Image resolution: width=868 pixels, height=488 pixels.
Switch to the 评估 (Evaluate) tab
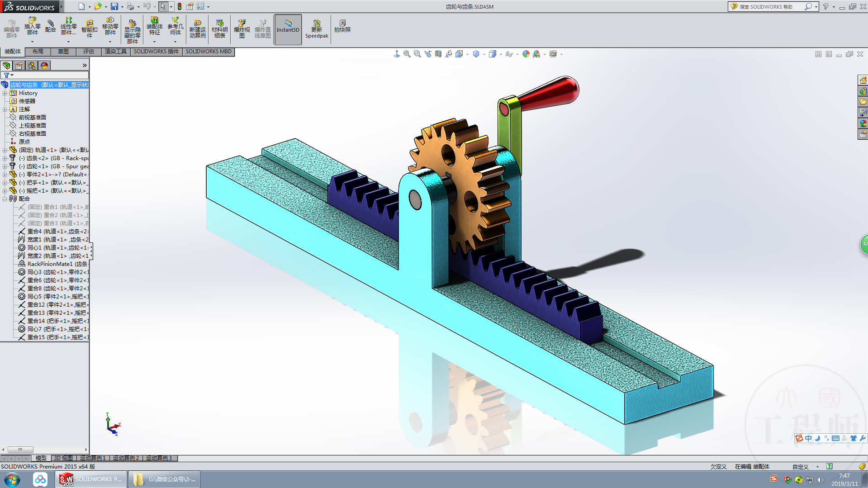pyautogui.click(x=89, y=52)
